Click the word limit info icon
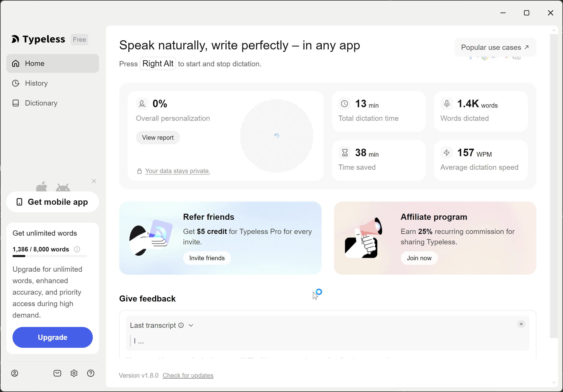 click(77, 249)
